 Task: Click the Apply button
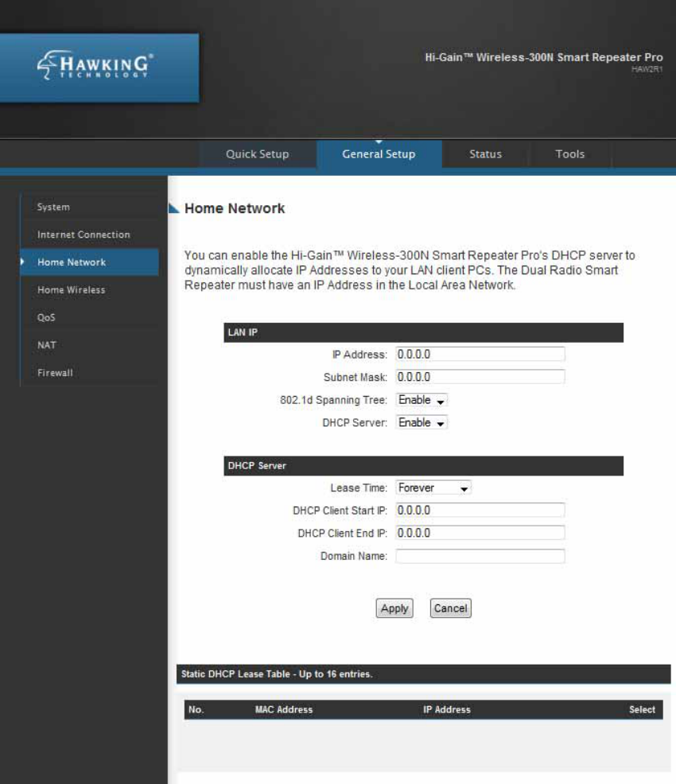(x=394, y=608)
